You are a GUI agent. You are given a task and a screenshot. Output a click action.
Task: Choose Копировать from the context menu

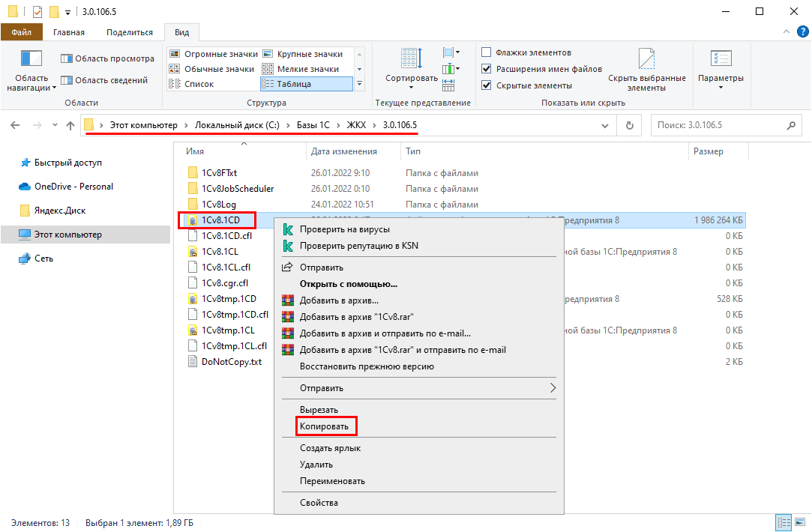coord(324,426)
